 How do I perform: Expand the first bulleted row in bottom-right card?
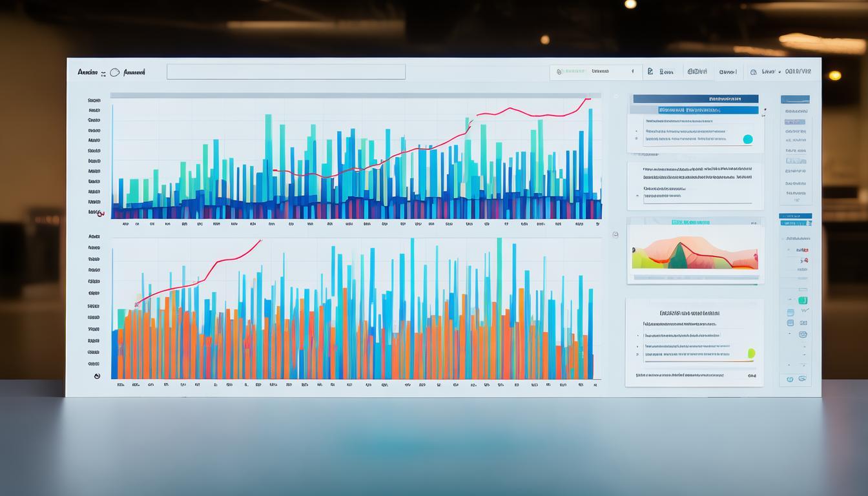click(x=681, y=336)
